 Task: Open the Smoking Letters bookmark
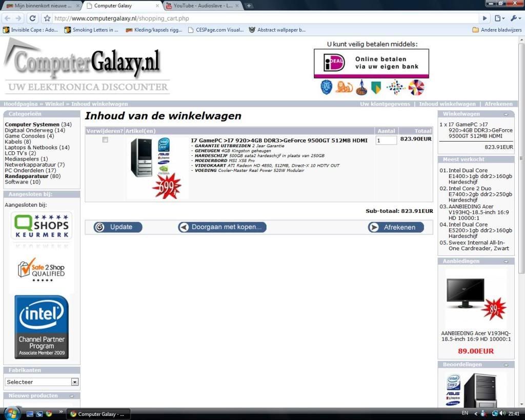[91, 30]
